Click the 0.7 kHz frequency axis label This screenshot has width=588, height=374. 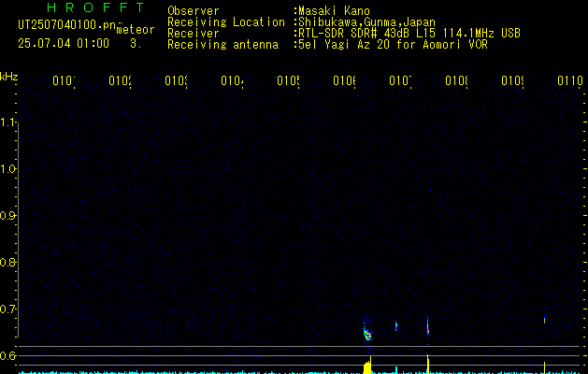(x=8, y=309)
